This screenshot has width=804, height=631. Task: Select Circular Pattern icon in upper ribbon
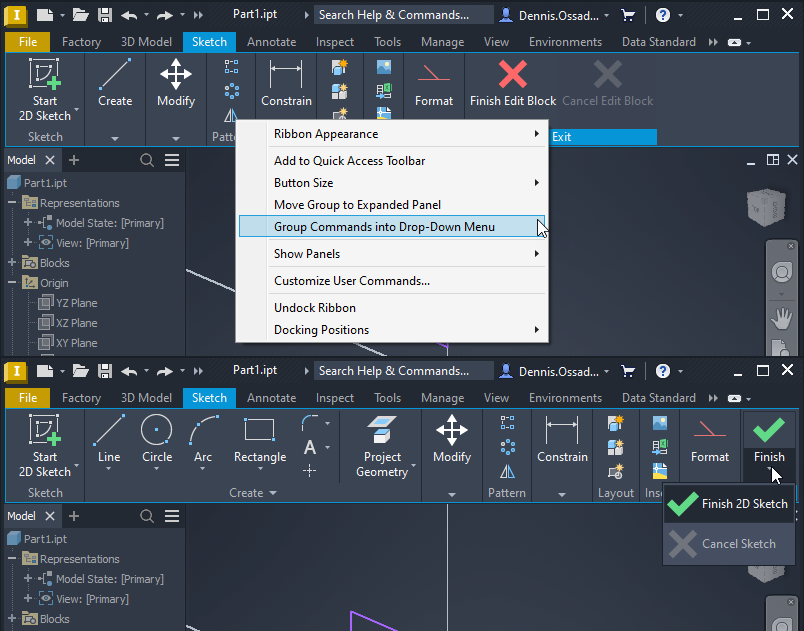[x=231, y=91]
